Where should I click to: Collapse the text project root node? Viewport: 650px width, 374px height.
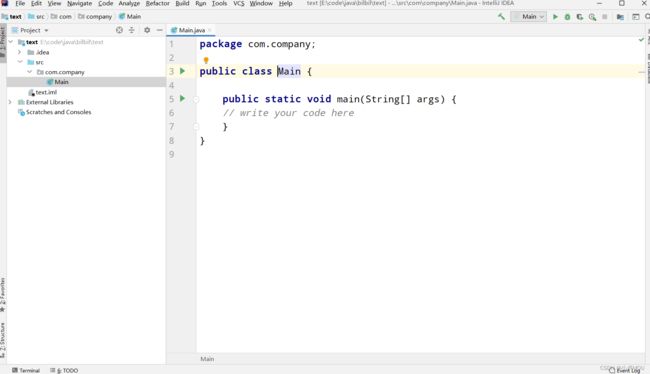(x=11, y=42)
